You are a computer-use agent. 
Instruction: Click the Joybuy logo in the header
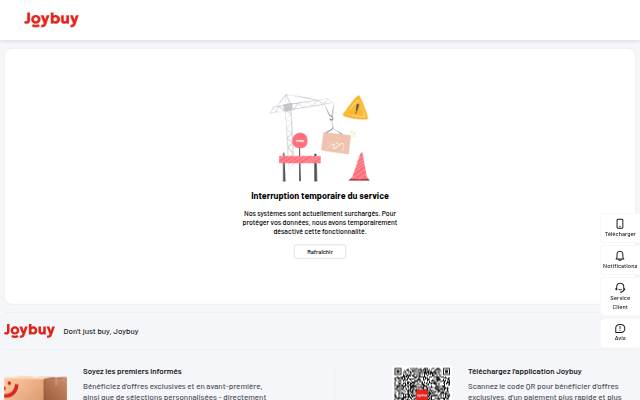(x=51, y=19)
